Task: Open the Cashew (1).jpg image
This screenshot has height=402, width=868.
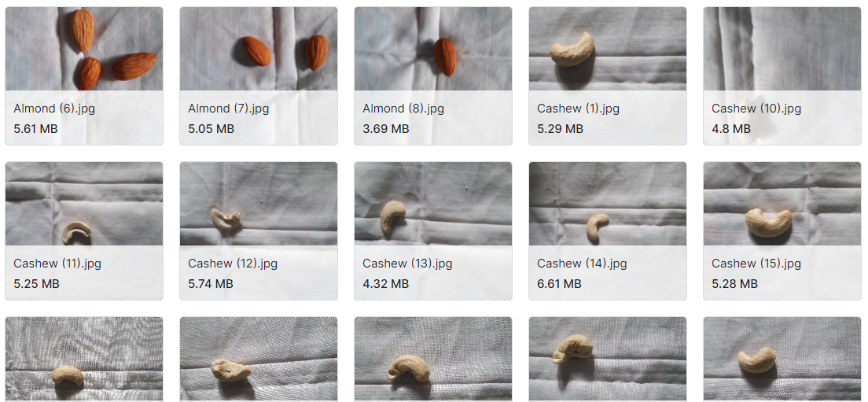Action: [608, 49]
